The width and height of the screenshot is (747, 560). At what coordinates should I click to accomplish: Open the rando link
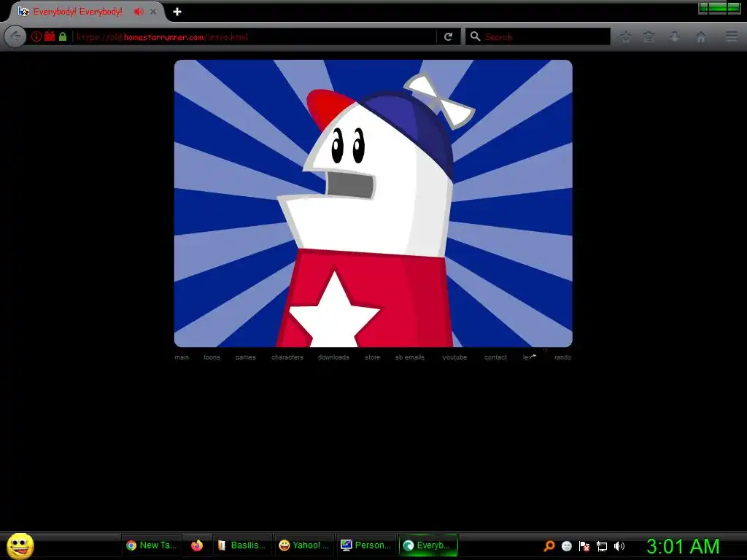pos(562,357)
